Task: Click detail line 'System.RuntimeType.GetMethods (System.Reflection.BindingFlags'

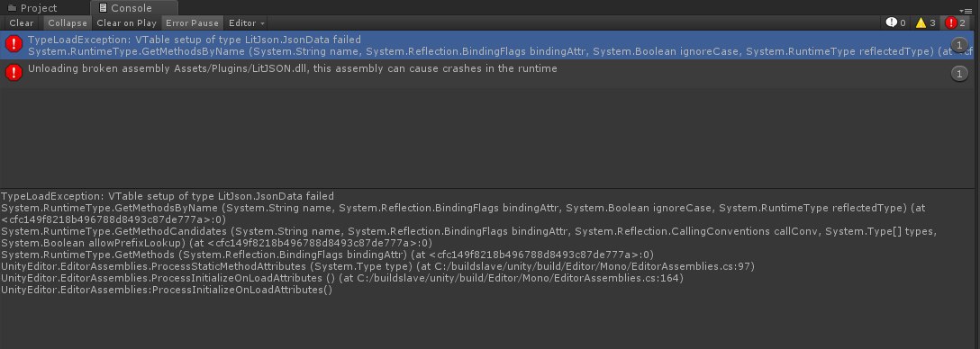Action: click(327, 255)
